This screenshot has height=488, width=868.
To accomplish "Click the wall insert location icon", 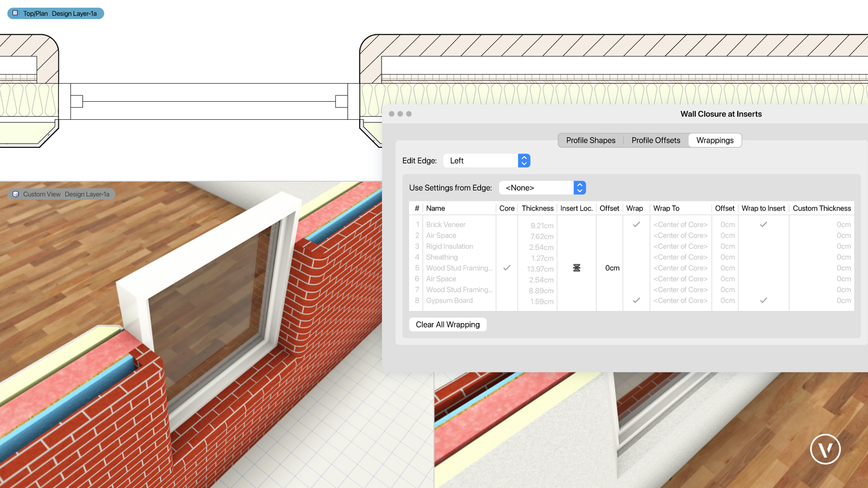I will tap(576, 267).
